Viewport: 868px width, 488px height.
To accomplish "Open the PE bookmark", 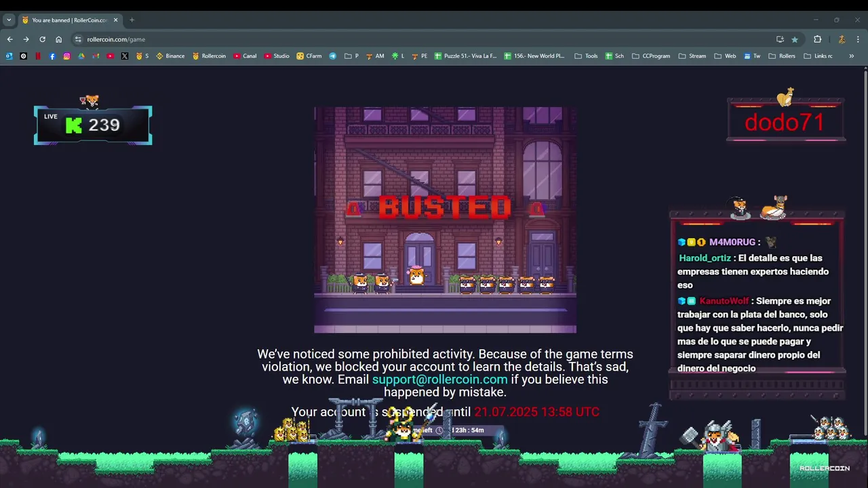I will click(420, 56).
